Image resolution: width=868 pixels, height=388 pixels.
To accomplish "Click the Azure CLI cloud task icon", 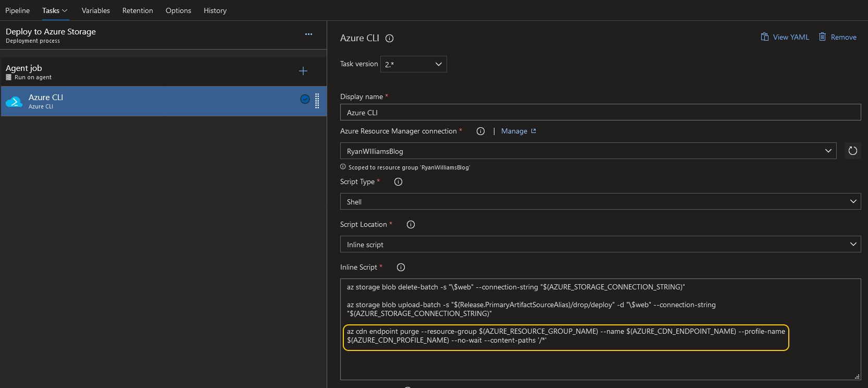I will click(14, 102).
